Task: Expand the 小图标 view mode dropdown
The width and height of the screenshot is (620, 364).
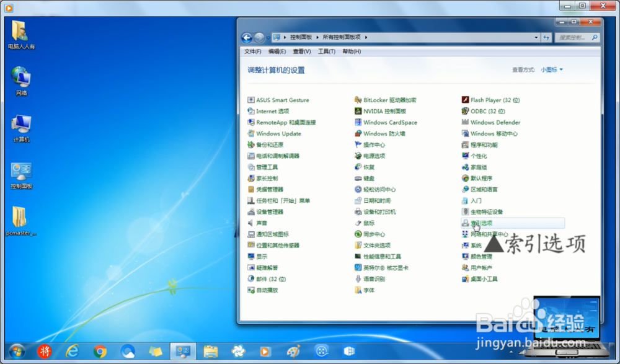Action: pyautogui.click(x=552, y=69)
